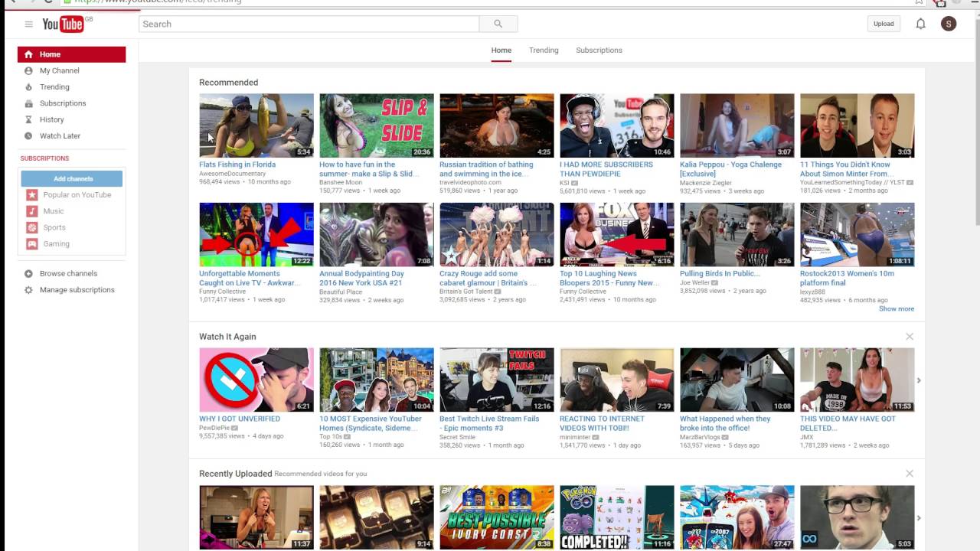Open the Britain's Got Talent channel link
This screenshot has width=980, height=551.
tap(466, 292)
